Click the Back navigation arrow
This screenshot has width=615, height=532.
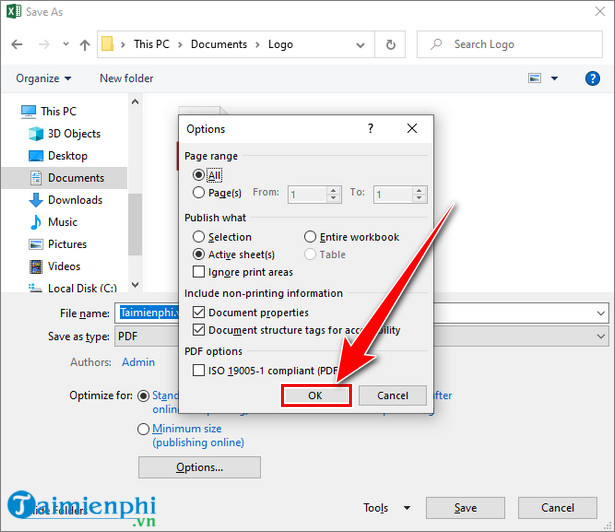click(x=17, y=44)
